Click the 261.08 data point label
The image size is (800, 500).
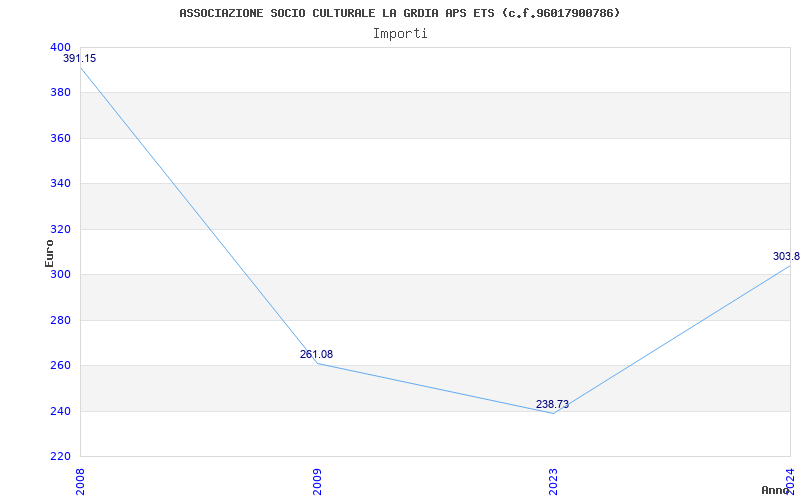pos(316,355)
